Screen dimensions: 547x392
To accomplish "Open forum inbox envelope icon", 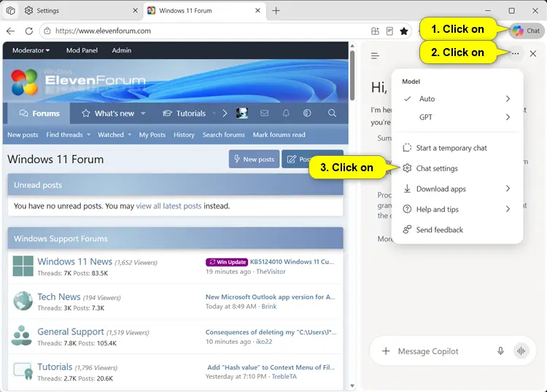I will pos(265,113).
